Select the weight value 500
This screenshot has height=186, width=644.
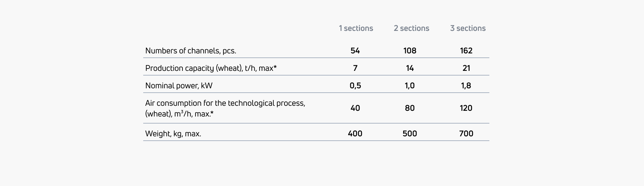(410, 134)
